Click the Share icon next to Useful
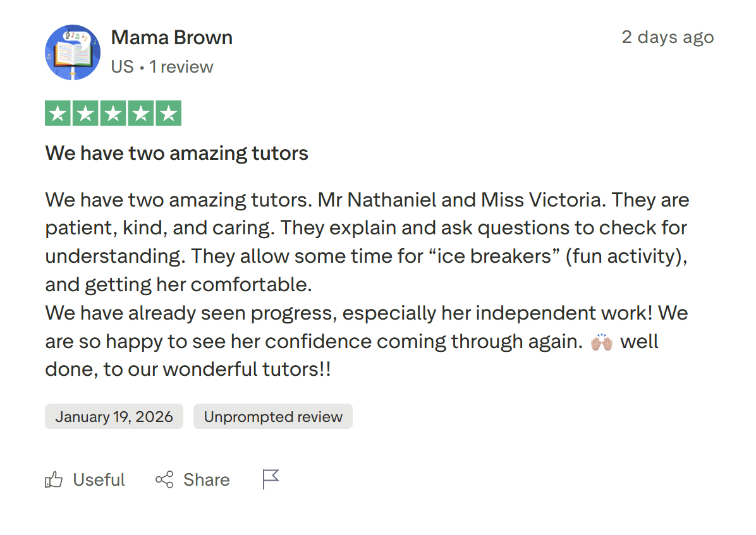 (x=166, y=479)
